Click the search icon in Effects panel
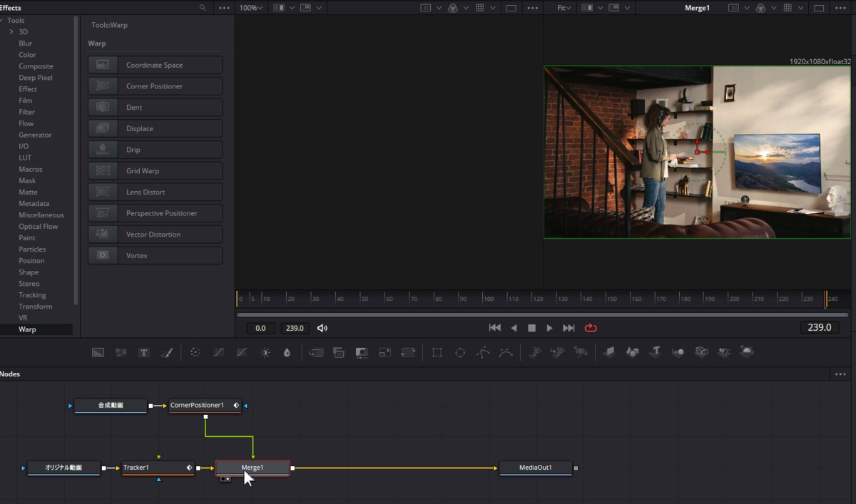 tap(203, 8)
